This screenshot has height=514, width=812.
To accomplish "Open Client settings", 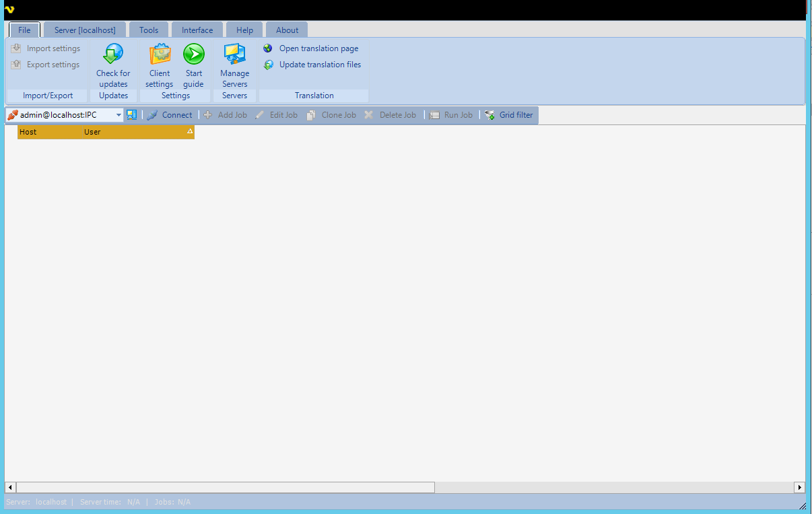I will point(160,54).
